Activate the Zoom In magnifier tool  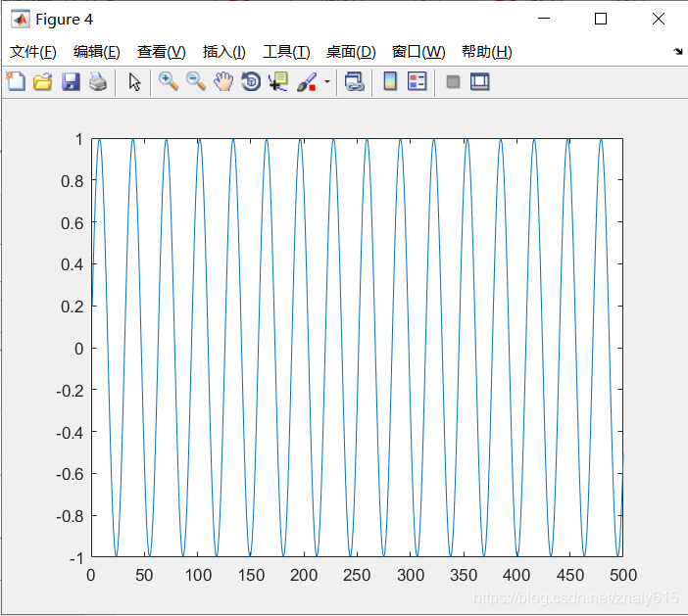coord(169,82)
